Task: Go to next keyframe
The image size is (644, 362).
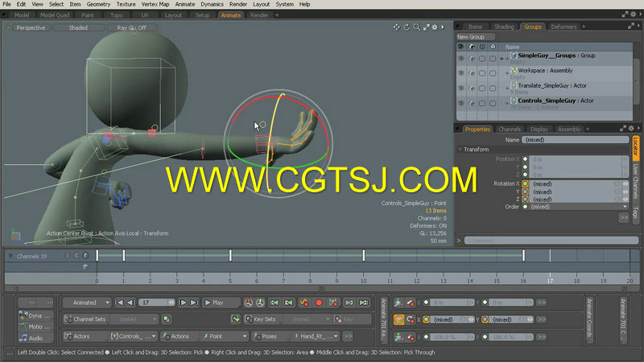Action: tap(349, 302)
